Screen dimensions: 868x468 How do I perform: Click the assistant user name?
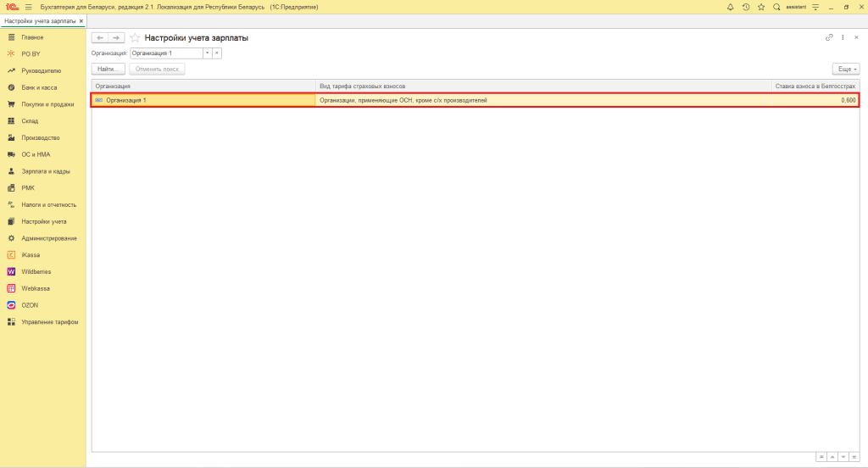796,7
